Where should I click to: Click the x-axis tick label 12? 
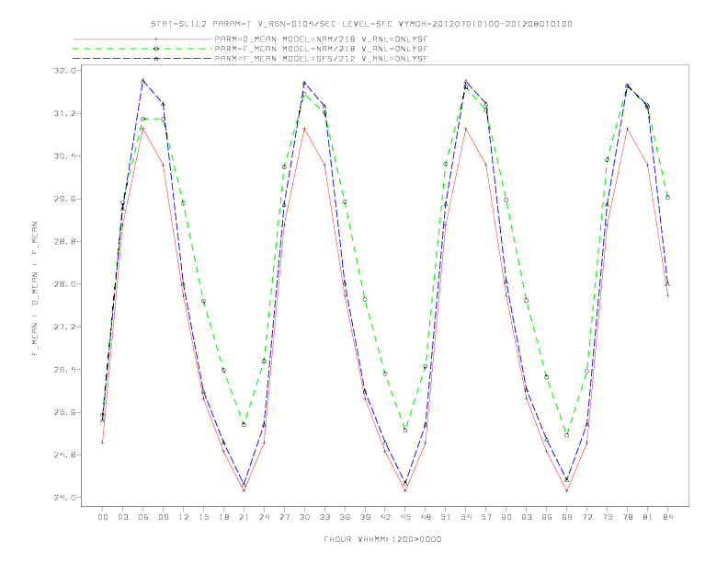point(184,517)
